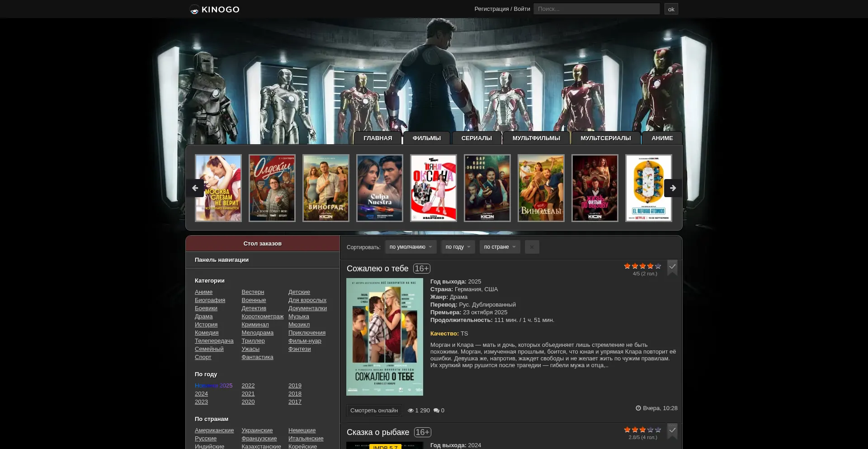Open the по стране sort dropdown
Screen dimensions: 868x449
click(500, 247)
